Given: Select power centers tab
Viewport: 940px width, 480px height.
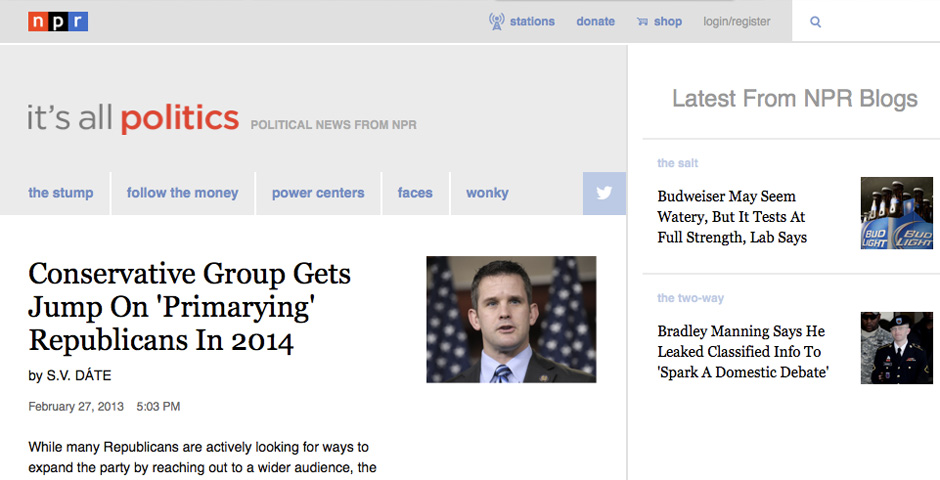Looking at the screenshot, I should (x=318, y=193).
